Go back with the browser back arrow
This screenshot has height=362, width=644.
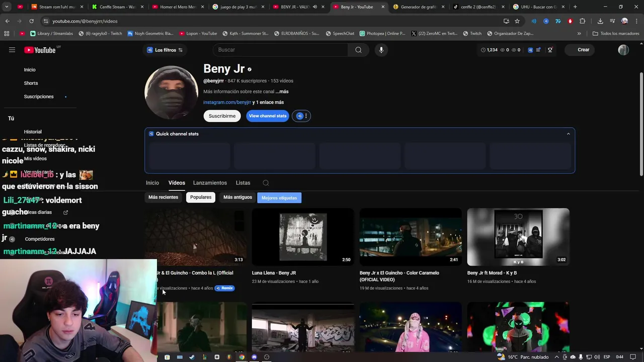7,21
